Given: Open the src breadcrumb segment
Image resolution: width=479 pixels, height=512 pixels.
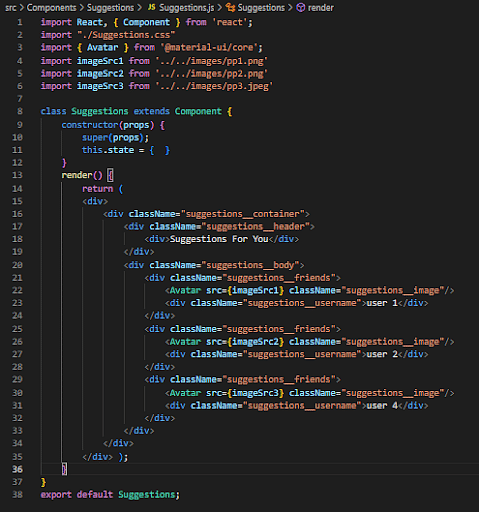Looking at the screenshot, I should [11, 8].
